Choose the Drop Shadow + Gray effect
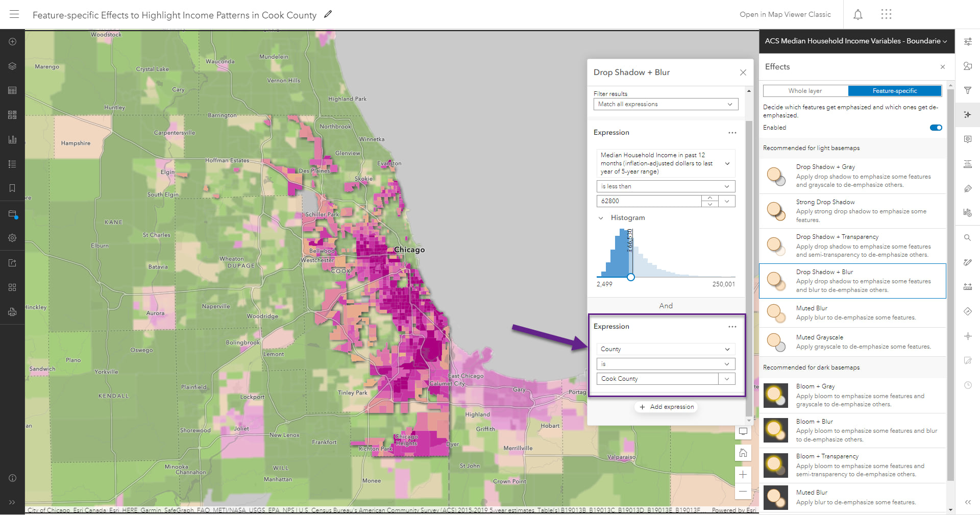Viewport: 980px width, 515px height. 852,176
